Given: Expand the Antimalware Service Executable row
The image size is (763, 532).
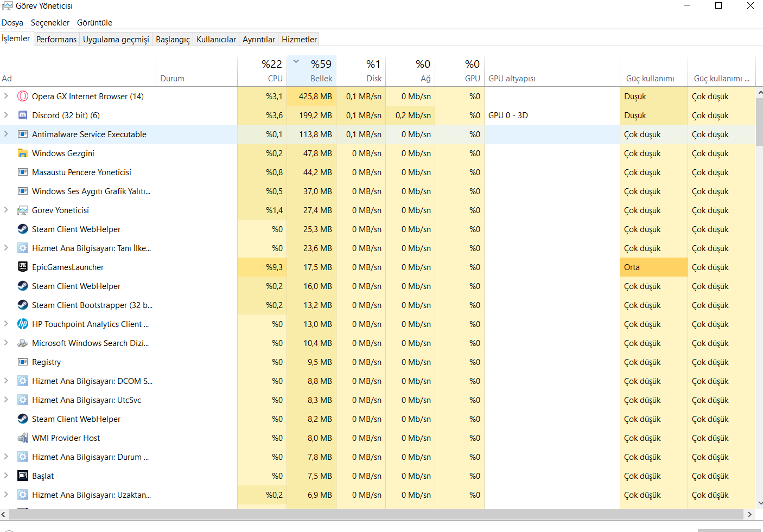Looking at the screenshot, I should coord(6,134).
